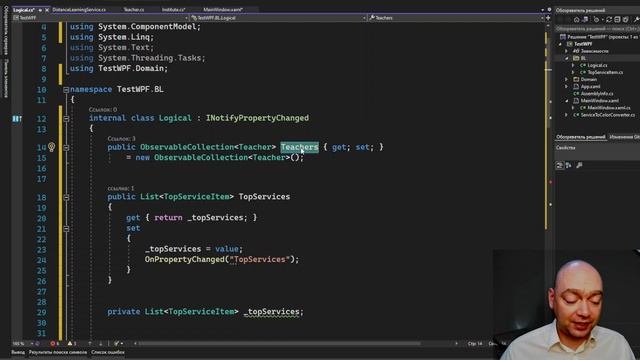Click the Home icon in Solution Explorer toolbar
Image resolution: width=640 pixels, height=360 pixels.
click(576, 19)
